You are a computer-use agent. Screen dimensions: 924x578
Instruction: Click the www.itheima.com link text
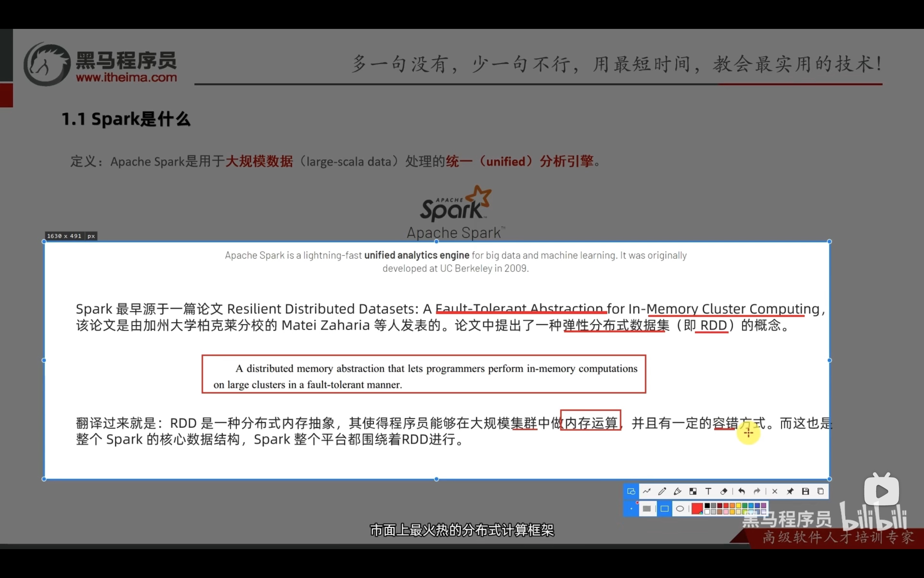pyautogui.click(x=126, y=78)
